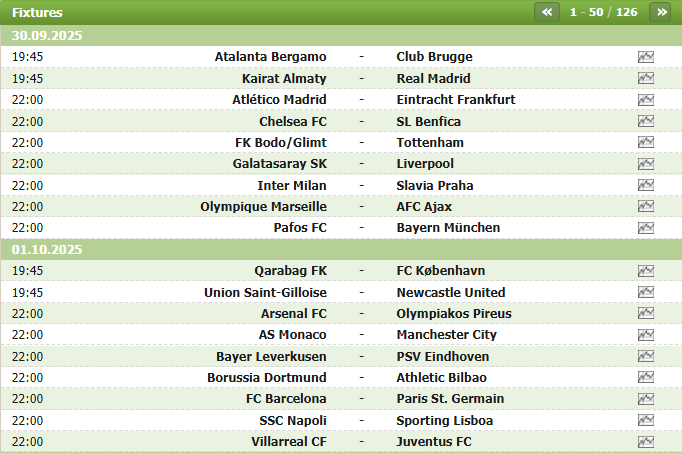The height and width of the screenshot is (453, 682).
Task: Open Eintracht Frankfurt team link
Action: tap(455, 100)
